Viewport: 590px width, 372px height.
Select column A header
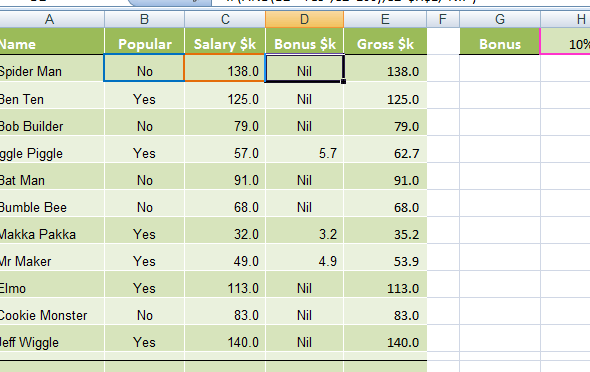(52, 19)
